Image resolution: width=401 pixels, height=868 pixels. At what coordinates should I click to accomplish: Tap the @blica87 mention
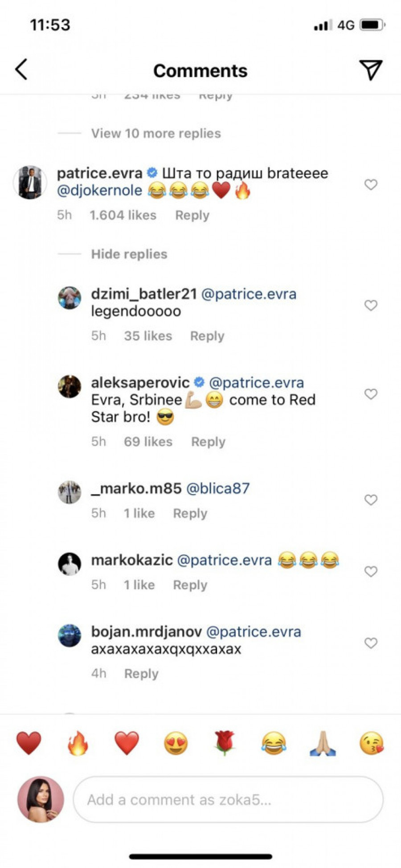(218, 488)
